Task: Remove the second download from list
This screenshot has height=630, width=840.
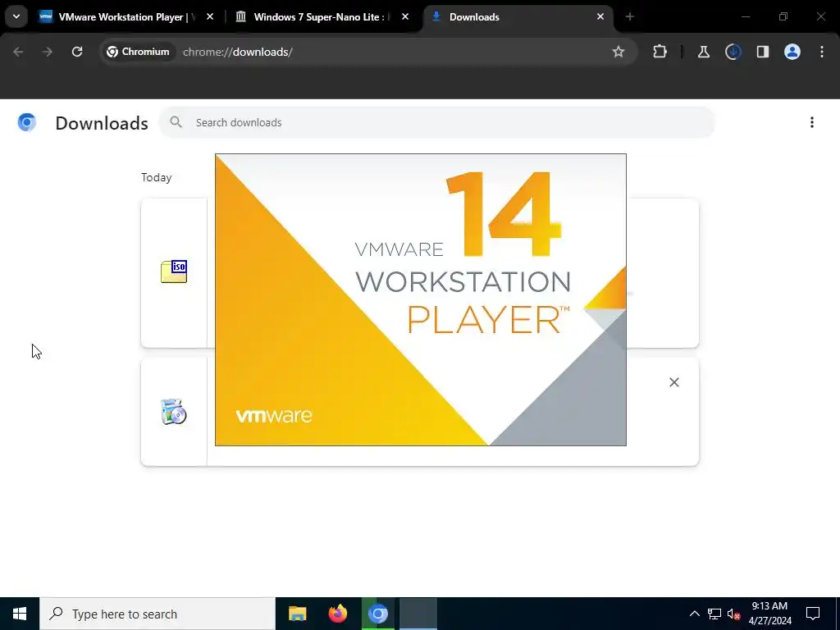Action: click(674, 382)
